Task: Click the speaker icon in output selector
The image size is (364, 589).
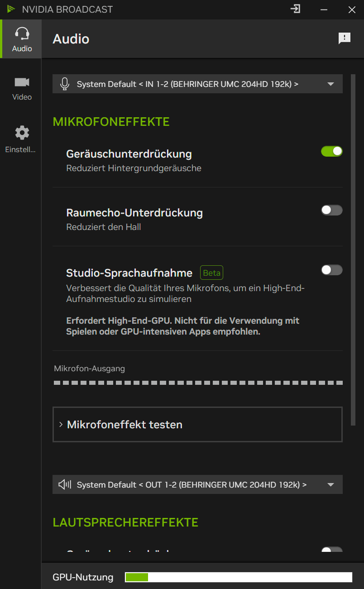Action: 65,484
